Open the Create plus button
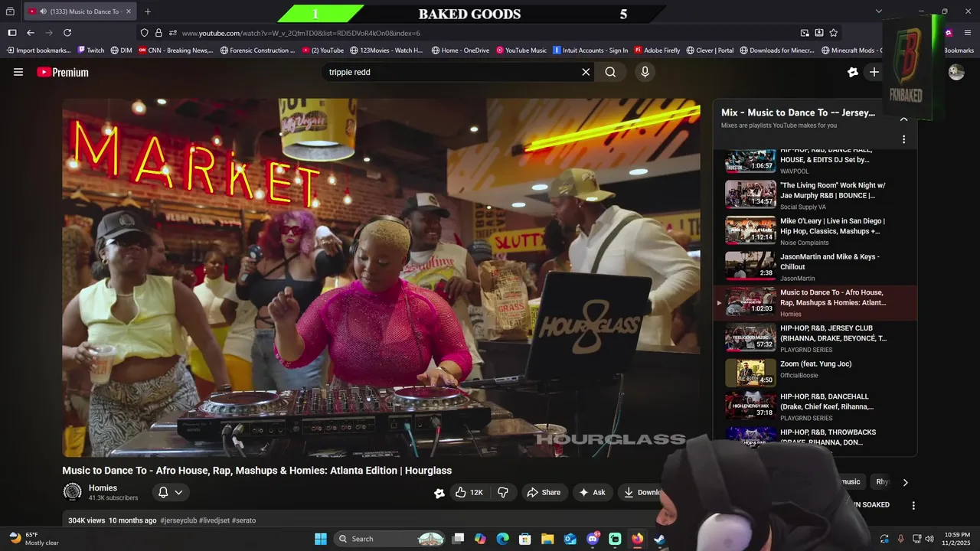The image size is (980, 551). [x=874, y=72]
